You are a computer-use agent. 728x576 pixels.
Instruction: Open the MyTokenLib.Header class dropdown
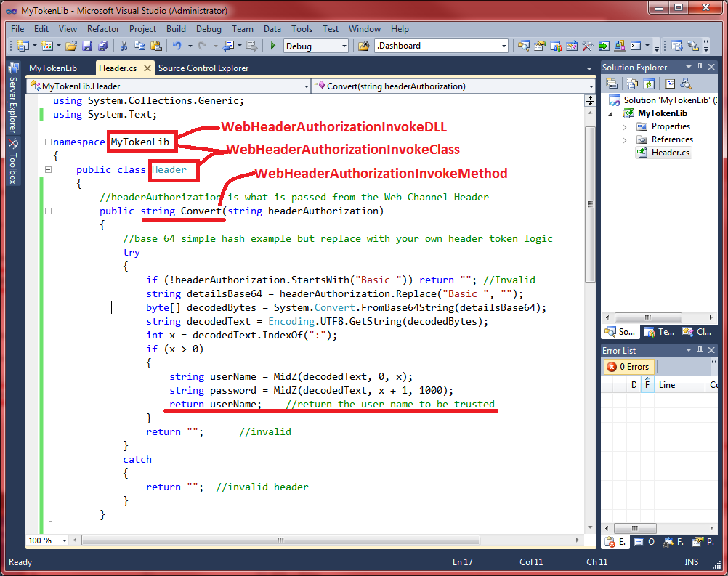click(306, 86)
